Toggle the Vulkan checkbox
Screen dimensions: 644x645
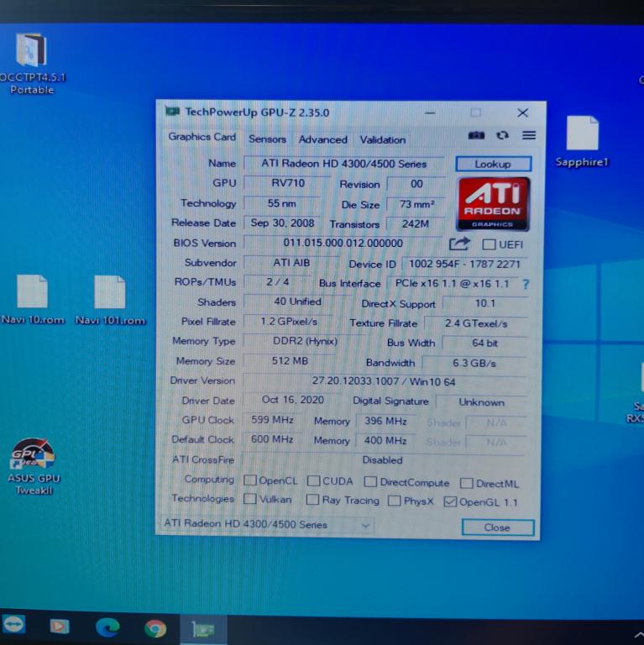(249, 499)
